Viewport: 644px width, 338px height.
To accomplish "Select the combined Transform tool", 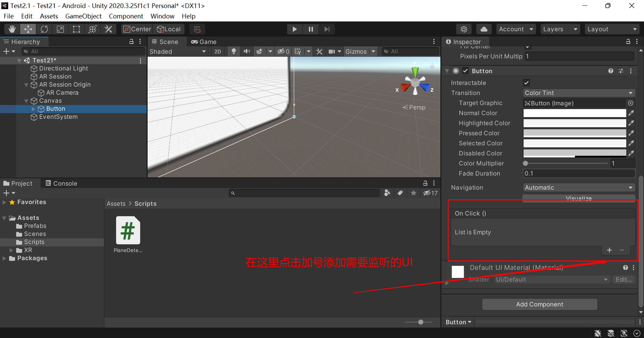I will (x=93, y=29).
